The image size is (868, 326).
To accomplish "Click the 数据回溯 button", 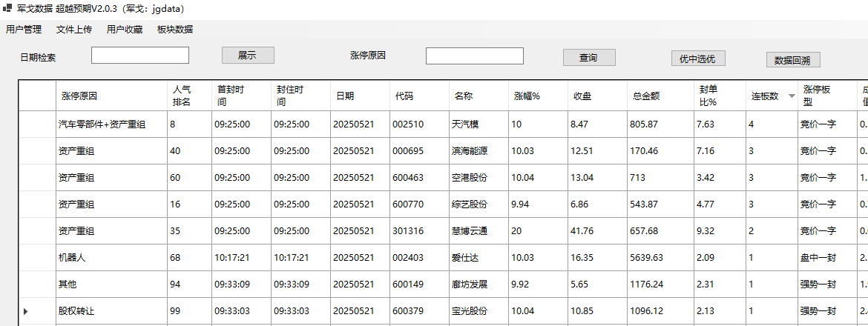I will click(x=793, y=60).
